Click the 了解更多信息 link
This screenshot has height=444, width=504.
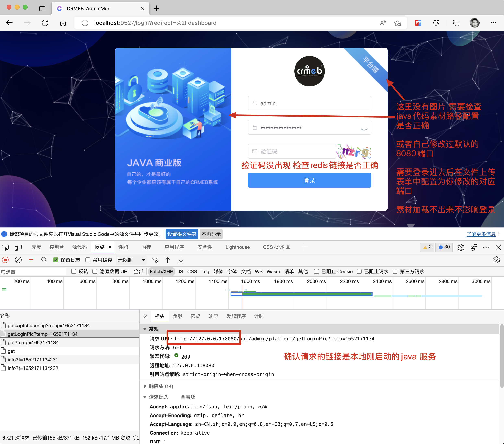pyautogui.click(x=481, y=234)
